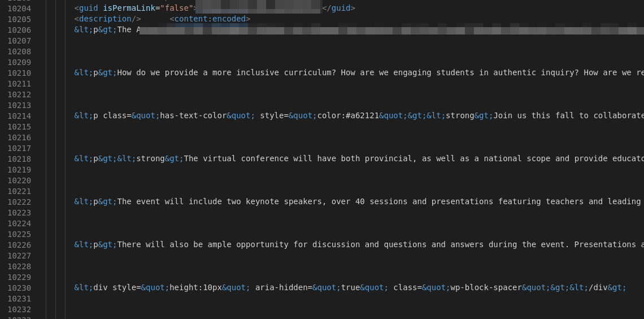
Task: Select line number 10204 in the gutter
Action: point(19,8)
